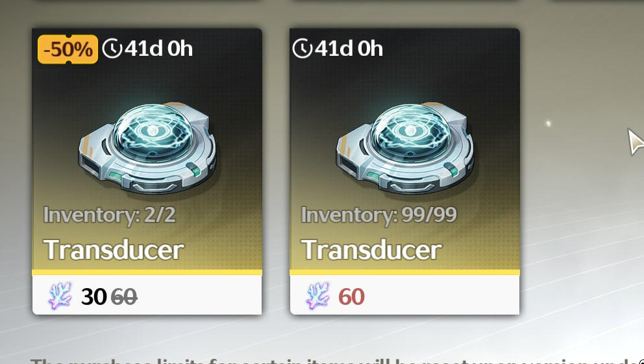This screenshot has width=644, height=364.
Task: Click the discounted price 30
Action: click(93, 297)
